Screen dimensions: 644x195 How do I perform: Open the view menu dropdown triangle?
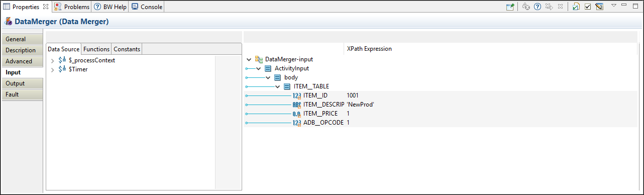click(x=613, y=5)
